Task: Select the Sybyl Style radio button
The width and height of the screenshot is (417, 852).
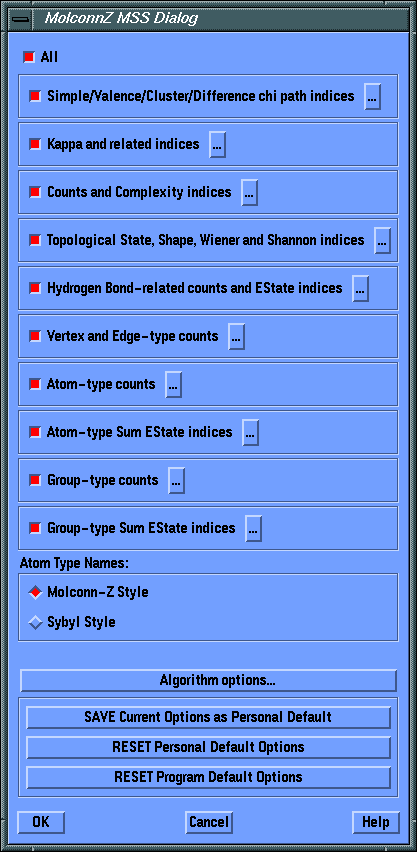Action: (35, 622)
